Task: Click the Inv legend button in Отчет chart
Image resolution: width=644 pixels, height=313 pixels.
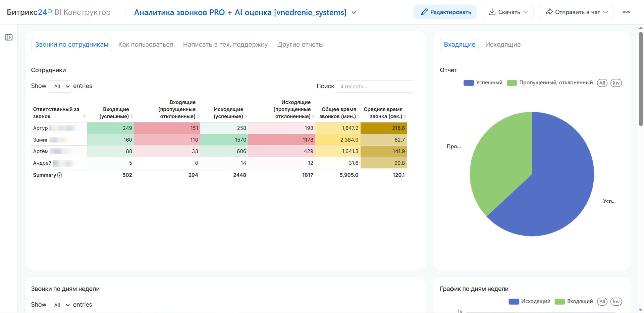Action: (x=616, y=83)
